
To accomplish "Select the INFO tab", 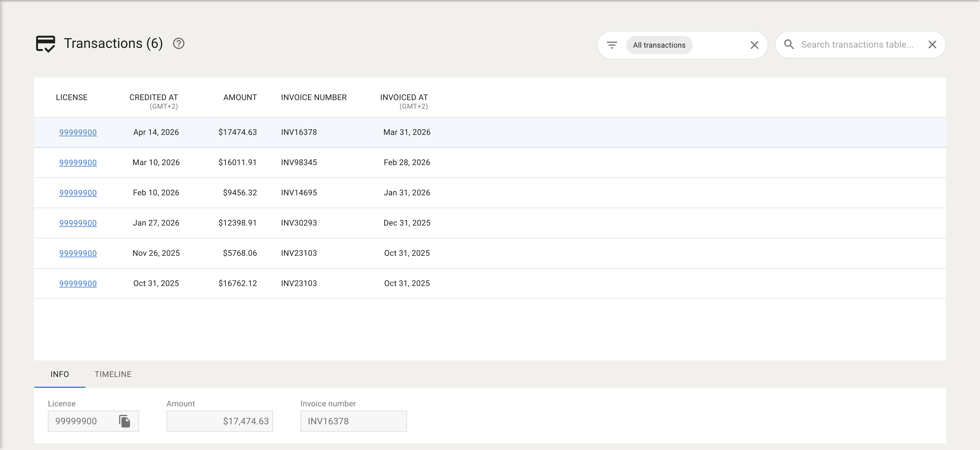I will point(60,374).
